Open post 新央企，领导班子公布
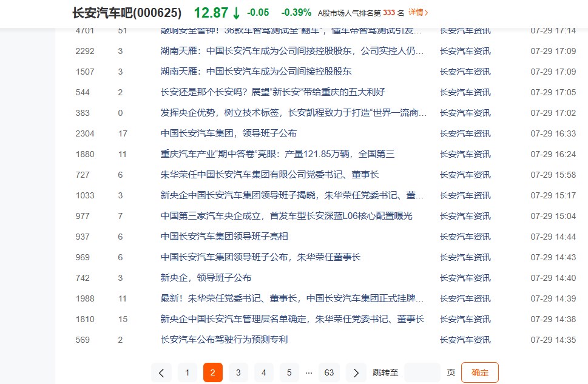This screenshot has height=384, width=588. 206,278
